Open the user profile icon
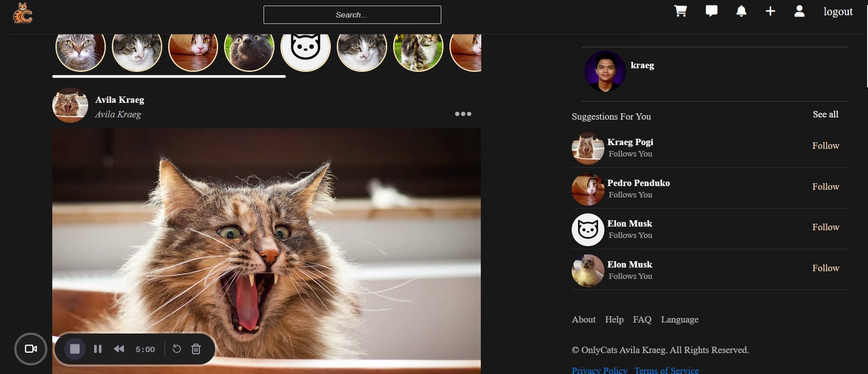The height and width of the screenshot is (374, 868). point(800,11)
